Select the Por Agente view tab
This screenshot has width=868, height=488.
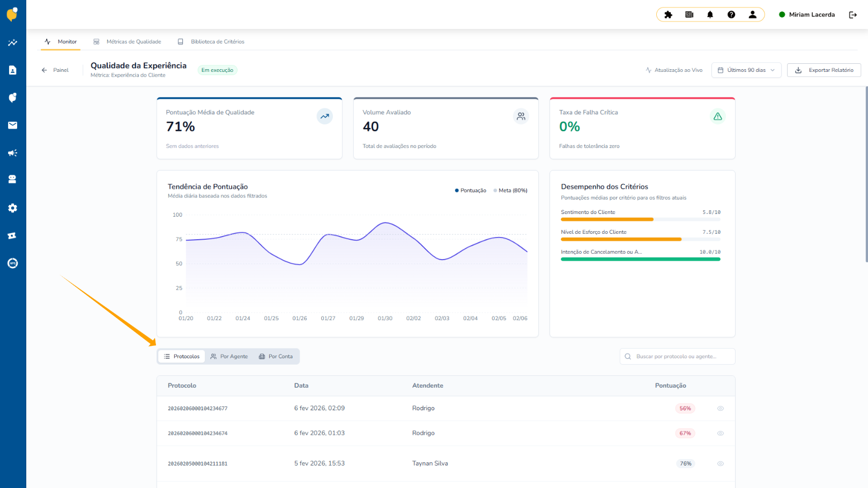[229, 357]
